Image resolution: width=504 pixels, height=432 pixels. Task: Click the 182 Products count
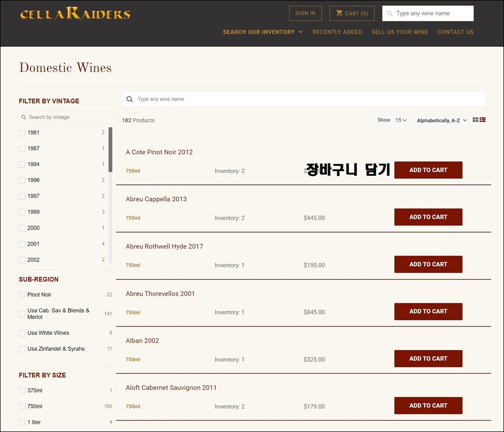tap(138, 120)
